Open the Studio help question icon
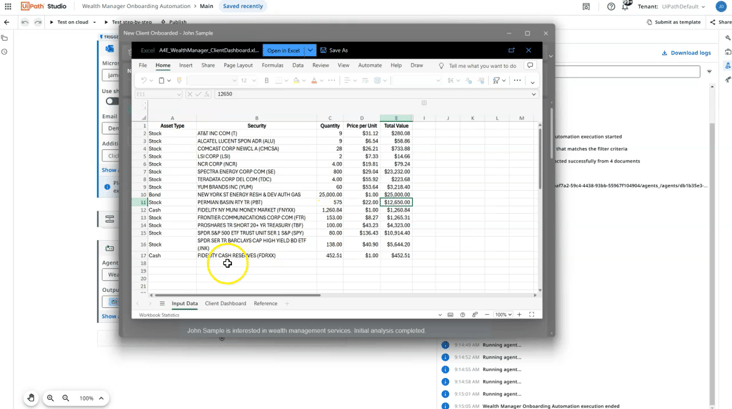The width and height of the screenshot is (732, 409). point(611,7)
